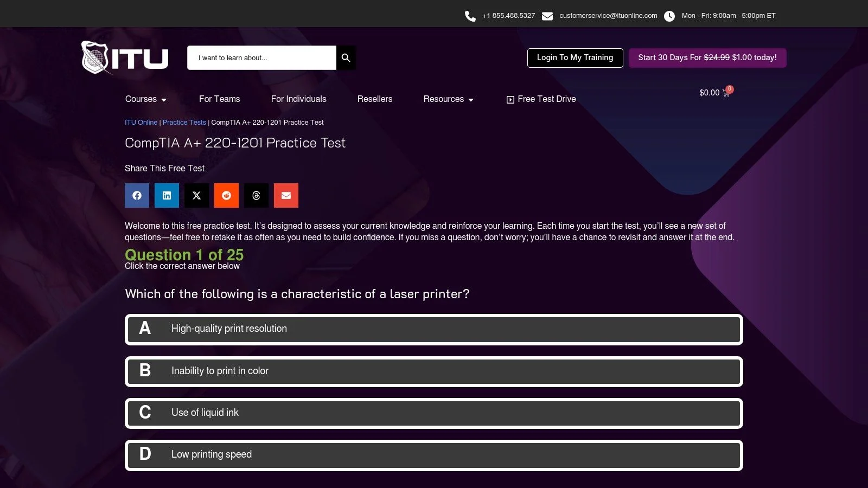Email customerservice@ituonline.com link

pos(608,16)
